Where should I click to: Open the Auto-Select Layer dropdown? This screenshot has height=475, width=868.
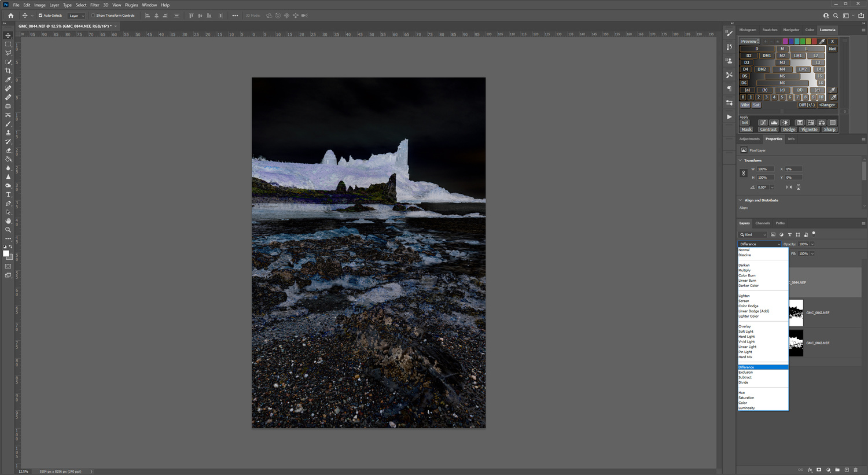(x=76, y=16)
